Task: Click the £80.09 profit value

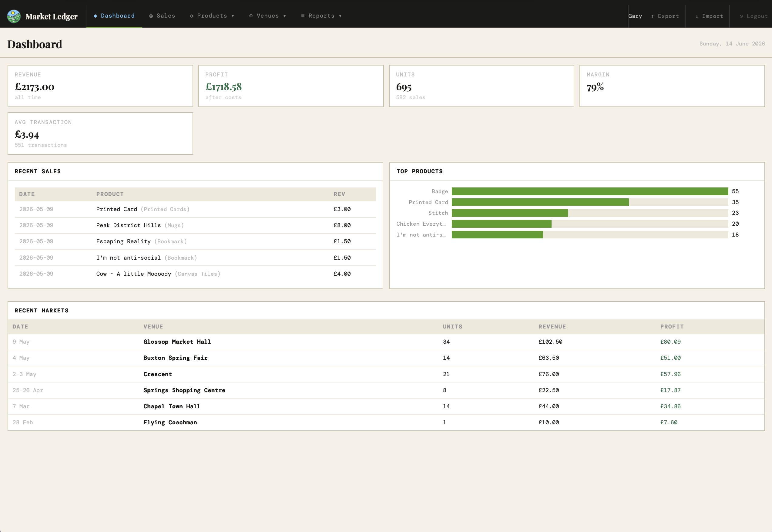Action: point(670,342)
